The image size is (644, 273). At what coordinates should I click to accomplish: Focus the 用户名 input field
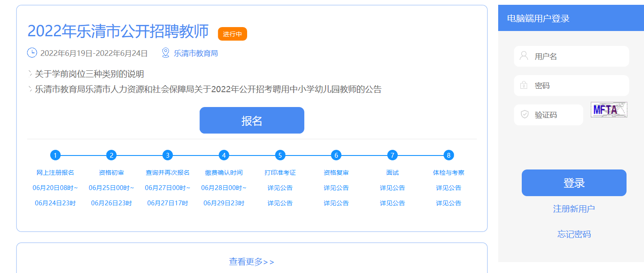[576, 56]
